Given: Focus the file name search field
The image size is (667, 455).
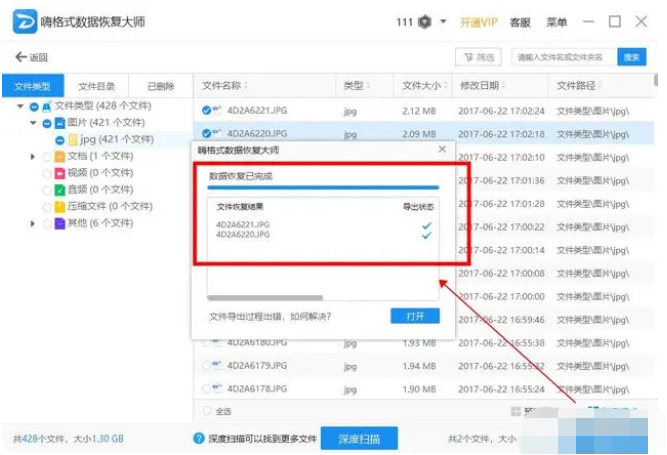Looking at the screenshot, I should click(564, 57).
